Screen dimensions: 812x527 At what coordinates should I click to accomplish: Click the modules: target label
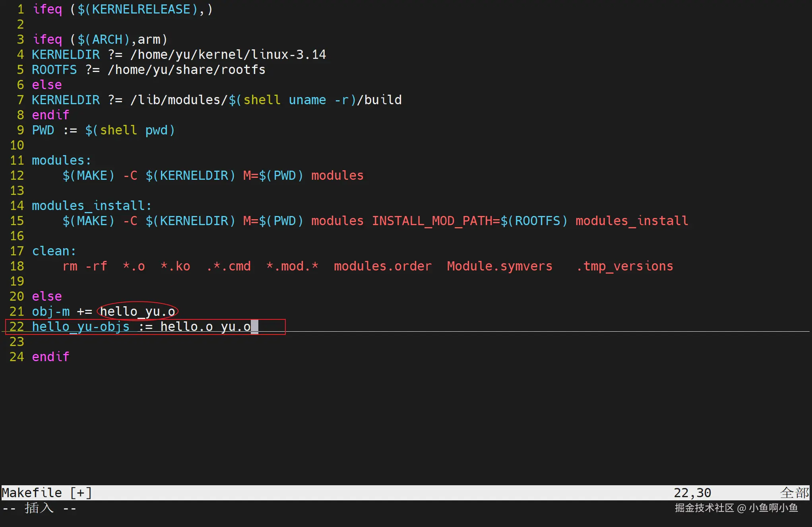coord(62,160)
